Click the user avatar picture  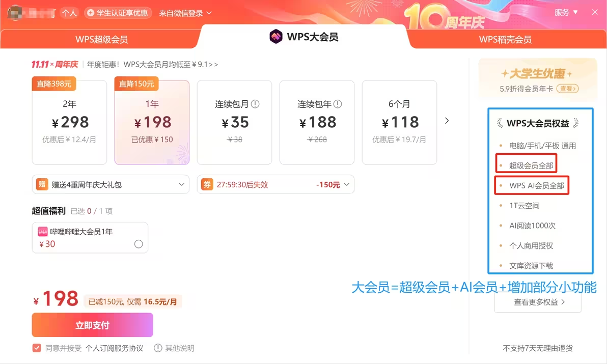(x=15, y=13)
